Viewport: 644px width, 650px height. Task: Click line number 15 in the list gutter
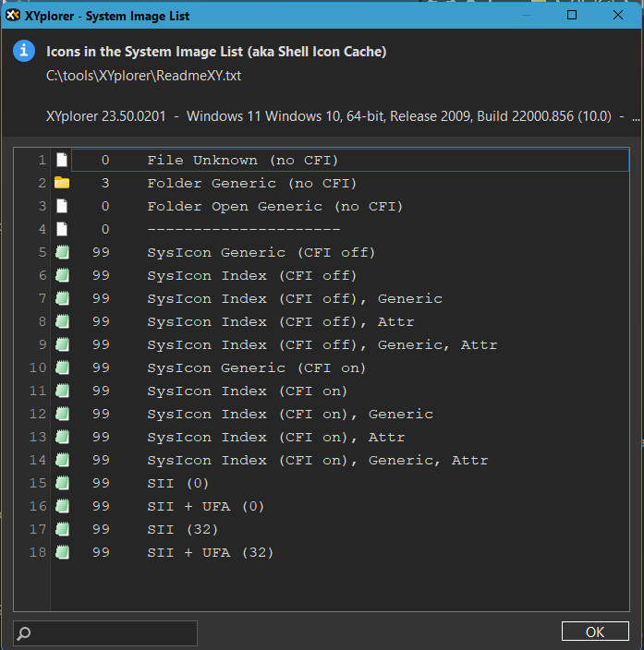coord(38,483)
